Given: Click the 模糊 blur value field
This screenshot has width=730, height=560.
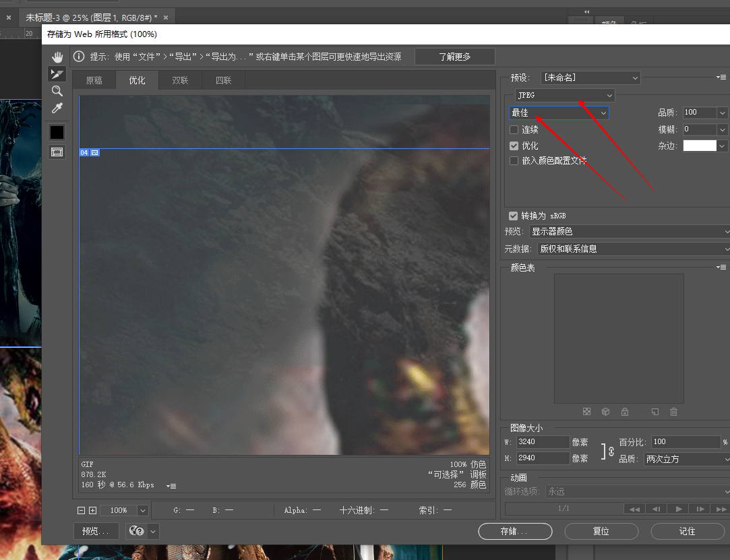Looking at the screenshot, I should point(700,129).
